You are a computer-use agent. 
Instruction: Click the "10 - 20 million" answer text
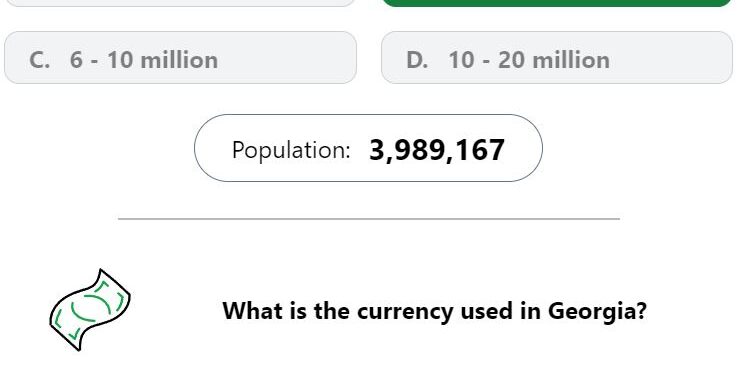tap(529, 60)
